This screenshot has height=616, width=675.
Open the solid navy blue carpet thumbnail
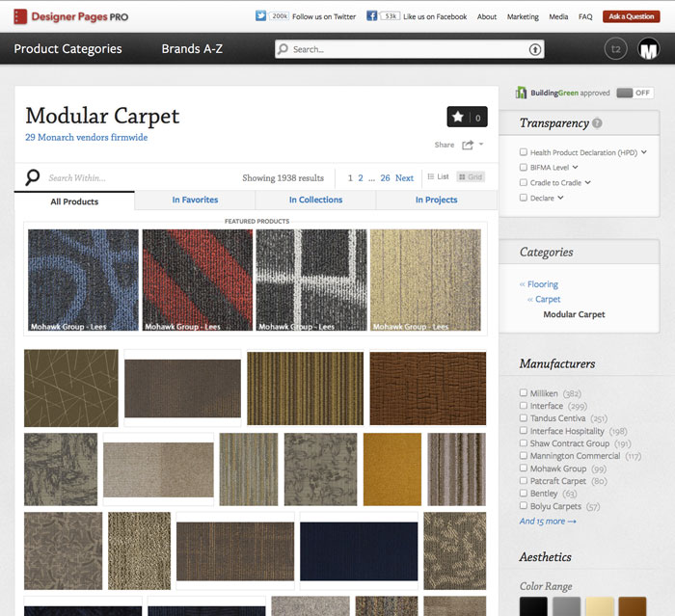359,551
